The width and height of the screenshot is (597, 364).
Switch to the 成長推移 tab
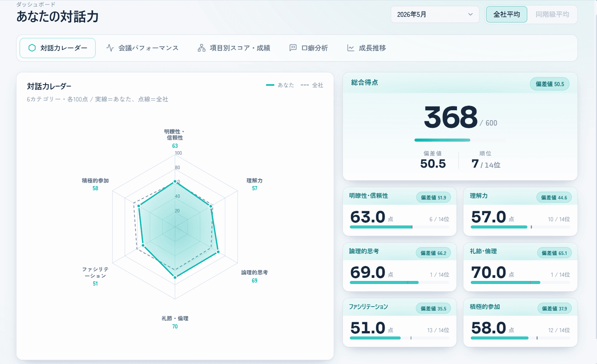(367, 48)
